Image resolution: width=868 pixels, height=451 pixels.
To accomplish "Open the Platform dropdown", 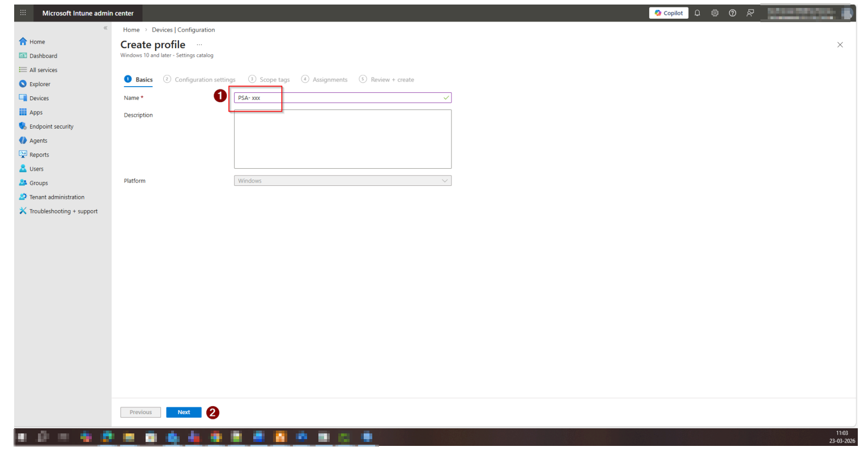I will pyautogui.click(x=343, y=181).
